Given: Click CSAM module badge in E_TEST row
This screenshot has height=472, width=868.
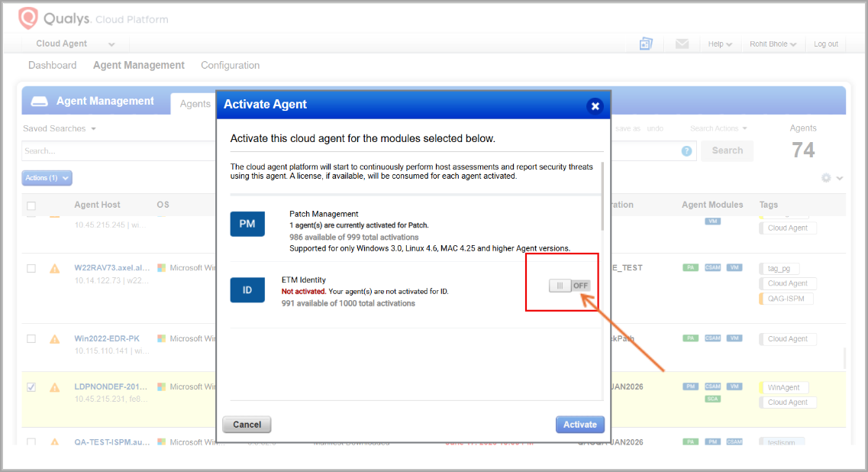Looking at the screenshot, I should click(712, 267).
